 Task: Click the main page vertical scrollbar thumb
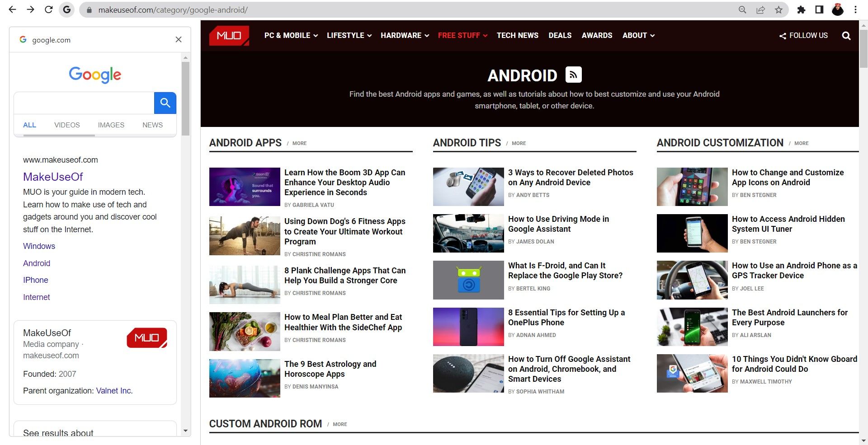click(863, 49)
